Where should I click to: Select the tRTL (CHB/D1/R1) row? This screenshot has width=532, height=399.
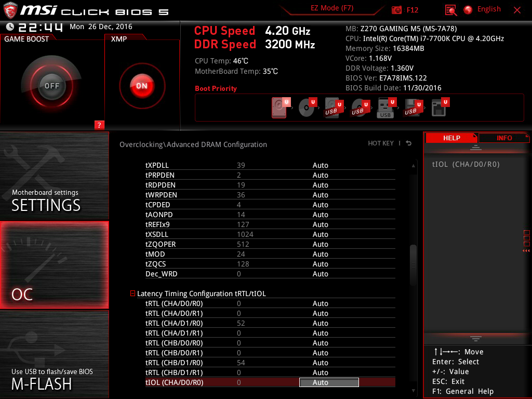tap(270, 373)
